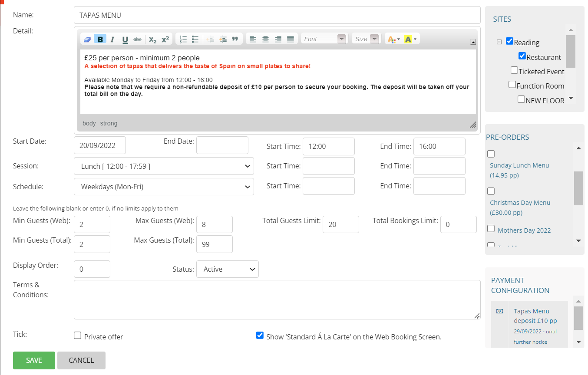Enable the Private offer checkbox

coord(77,335)
